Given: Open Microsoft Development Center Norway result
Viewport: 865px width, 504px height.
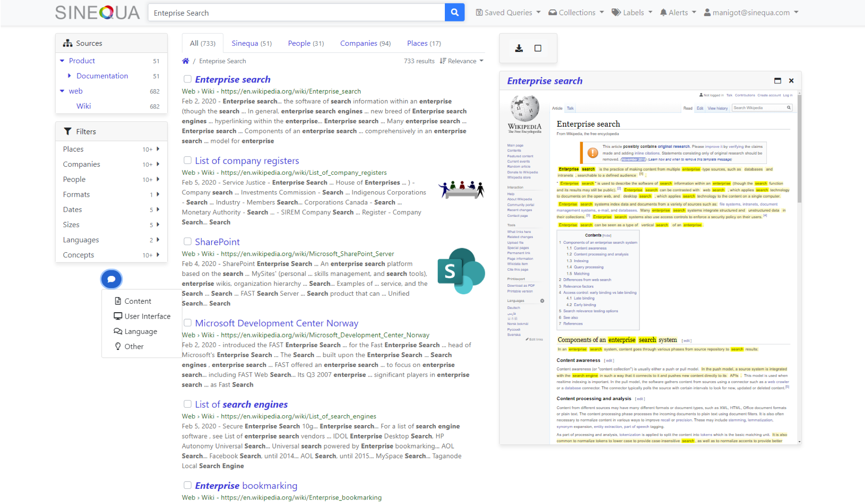Looking at the screenshot, I should 276,323.
